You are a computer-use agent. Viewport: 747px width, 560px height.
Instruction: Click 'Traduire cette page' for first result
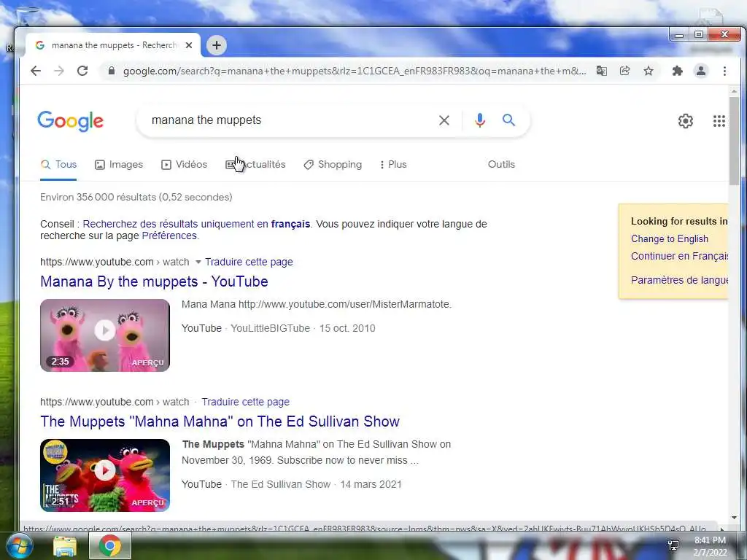pos(249,262)
